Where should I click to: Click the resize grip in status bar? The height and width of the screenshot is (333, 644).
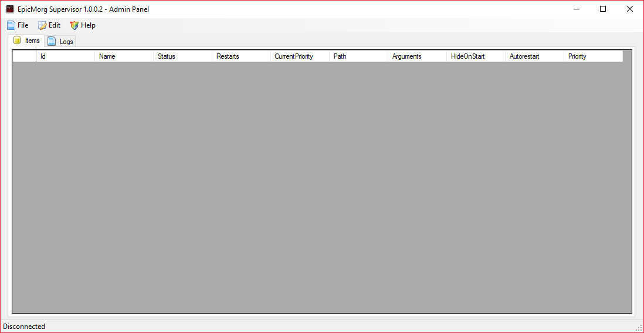point(639,328)
